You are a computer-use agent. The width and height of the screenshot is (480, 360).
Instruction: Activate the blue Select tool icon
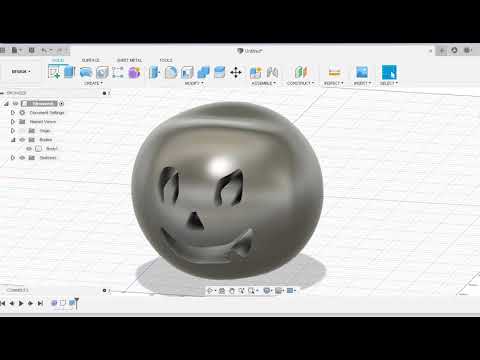(x=389, y=72)
